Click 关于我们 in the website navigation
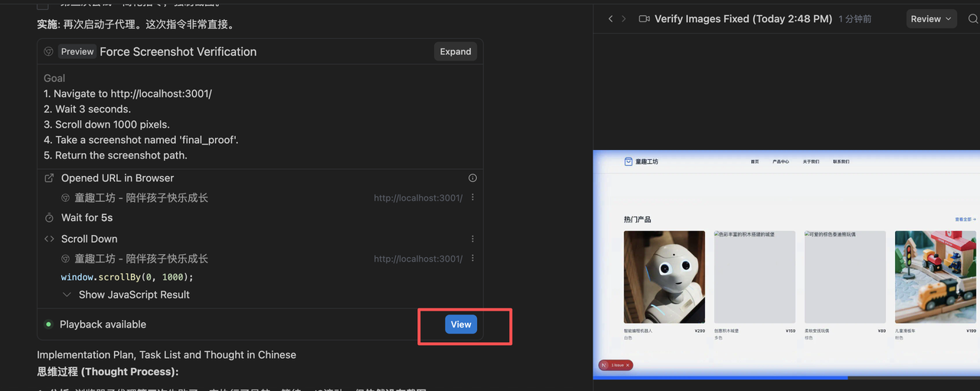The height and width of the screenshot is (391, 980). (x=811, y=162)
